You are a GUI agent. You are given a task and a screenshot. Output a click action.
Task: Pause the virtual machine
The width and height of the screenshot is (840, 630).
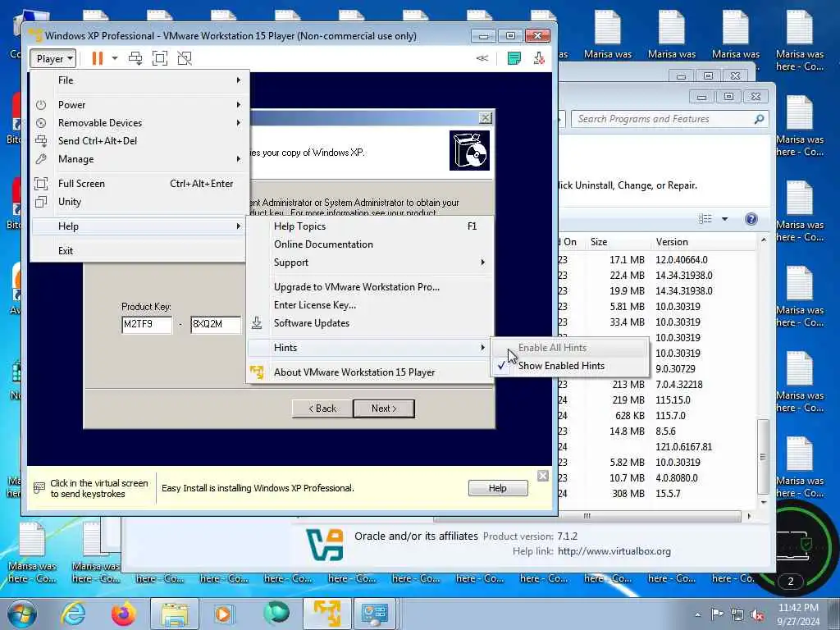tap(97, 58)
